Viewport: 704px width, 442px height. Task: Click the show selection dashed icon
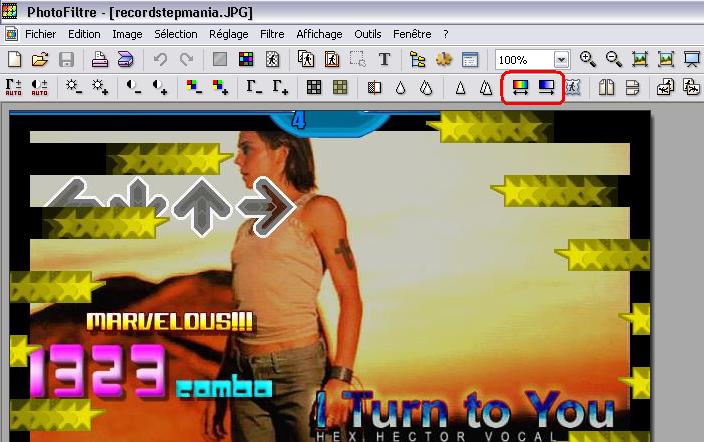coord(358,59)
